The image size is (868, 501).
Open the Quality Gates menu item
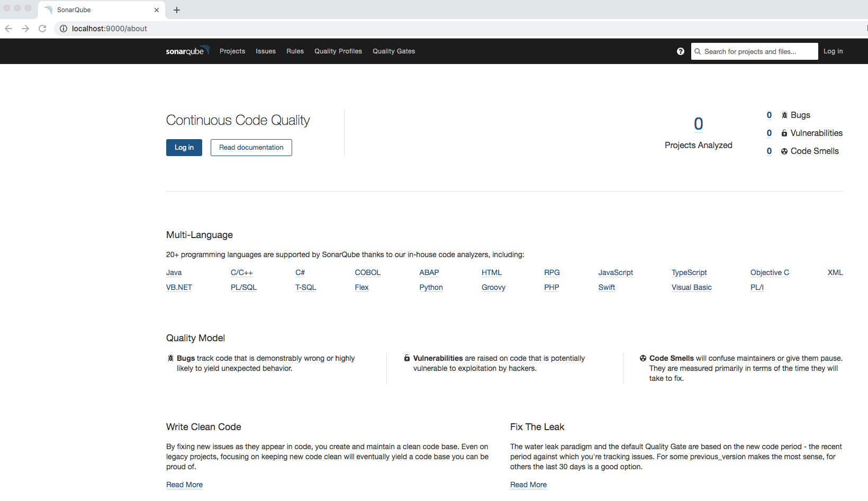click(x=394, y=51)
